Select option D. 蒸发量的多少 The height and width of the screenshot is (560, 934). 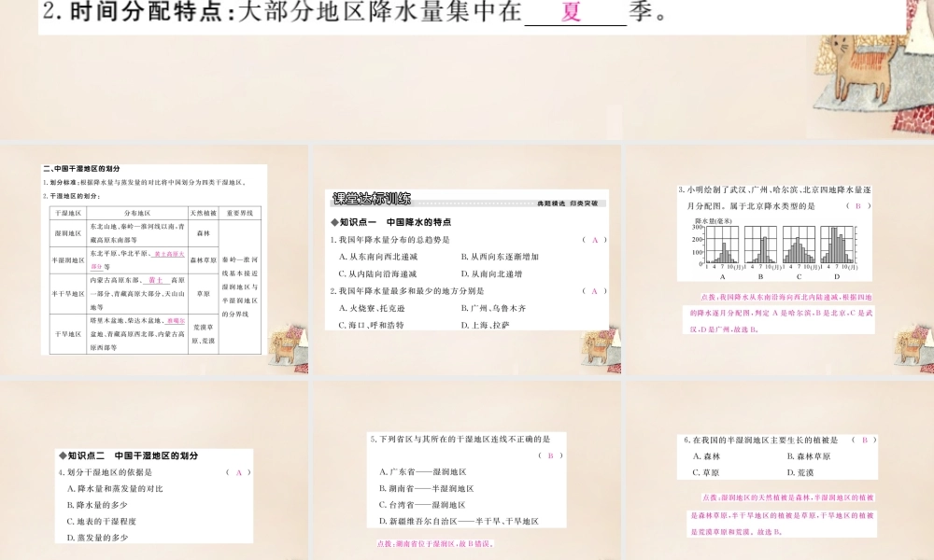(x=98, y=538)
